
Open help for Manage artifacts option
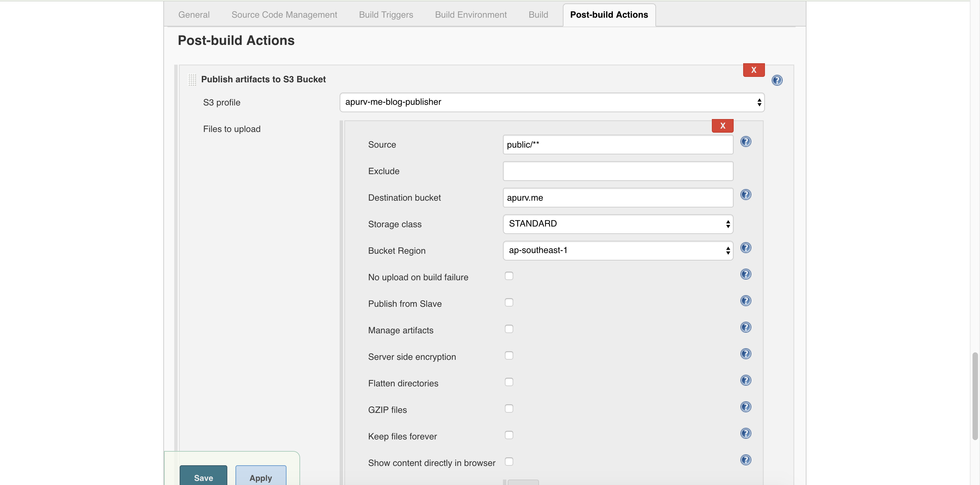pyautogui.click(x=745, y=328)
